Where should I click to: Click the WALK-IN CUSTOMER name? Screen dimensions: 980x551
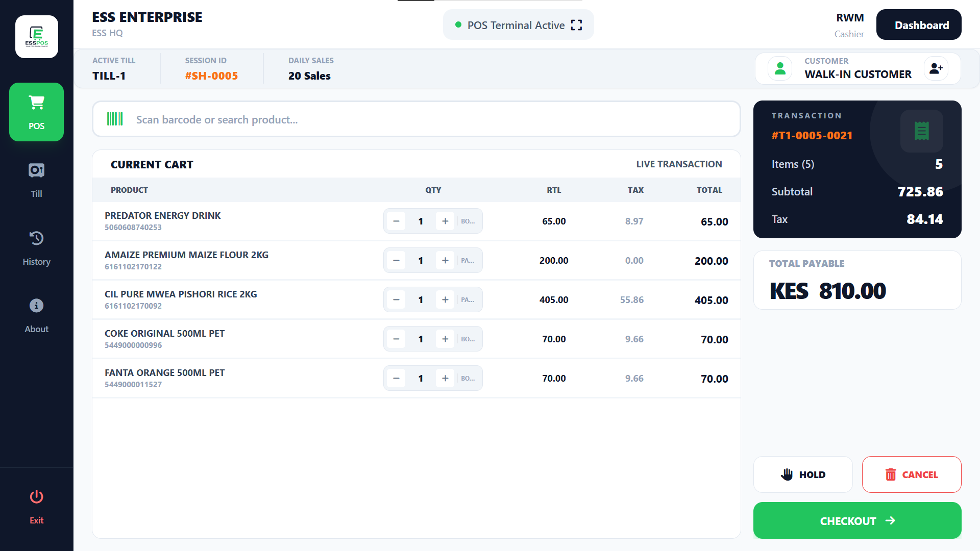[858, 74]
